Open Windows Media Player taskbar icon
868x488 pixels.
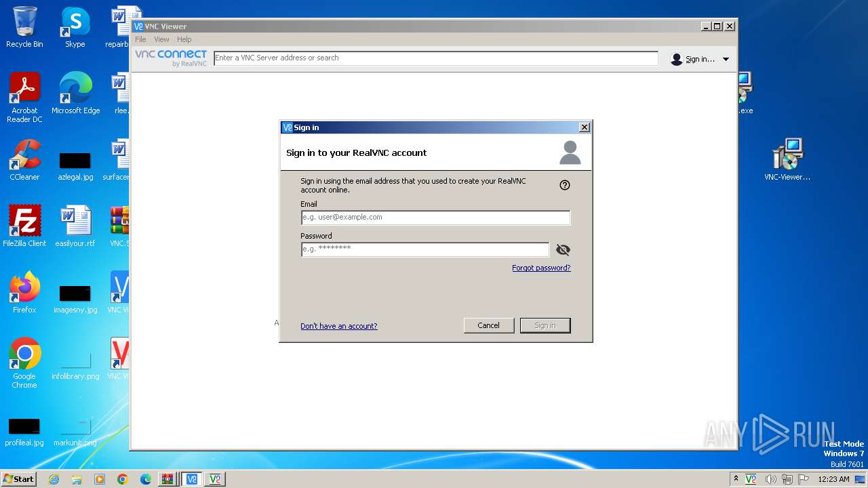[100, 479]
